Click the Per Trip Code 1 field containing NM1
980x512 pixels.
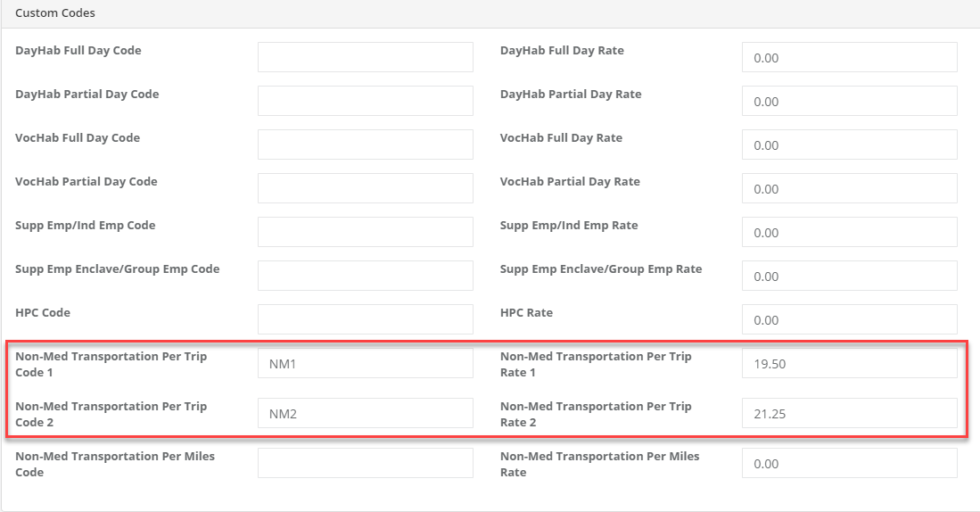pyautogui.click(x=365, y=363)
